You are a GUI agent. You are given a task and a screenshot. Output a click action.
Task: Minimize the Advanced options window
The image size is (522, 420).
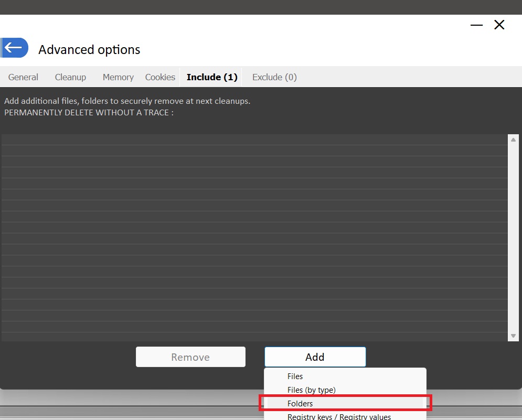pos(476,25)
